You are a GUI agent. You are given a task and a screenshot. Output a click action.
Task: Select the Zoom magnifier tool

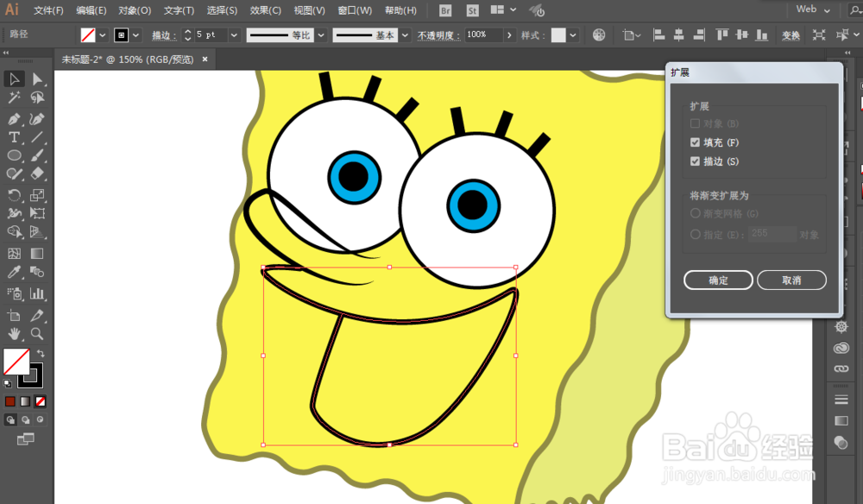37,333
